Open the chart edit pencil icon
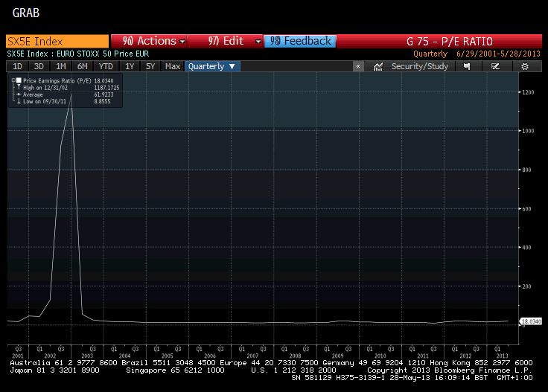548x392 pixels. coord(496,66)
